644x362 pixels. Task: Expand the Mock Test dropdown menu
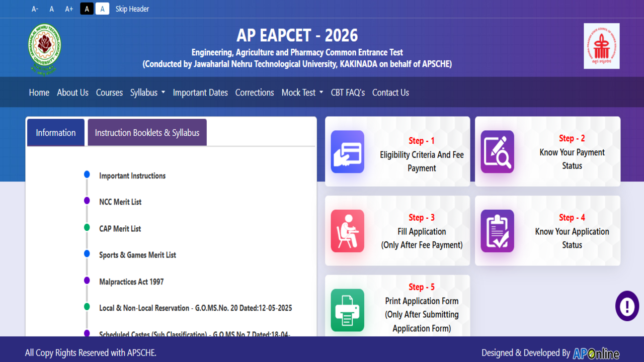point(302,93)
